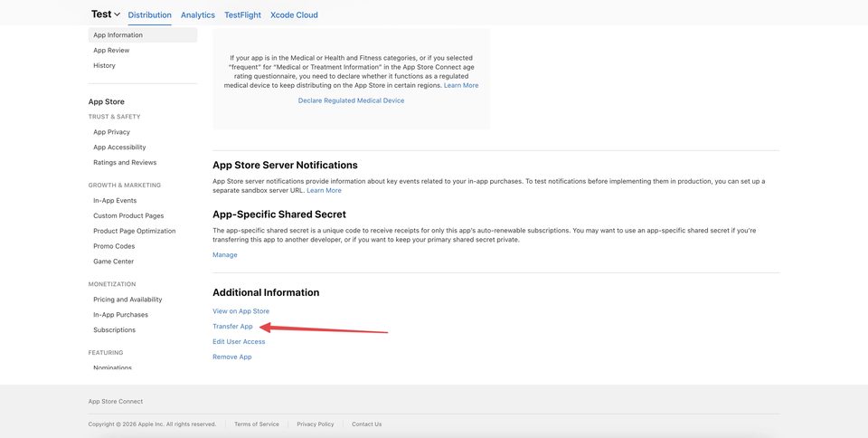This screenshot has width=868, height=438.
Task: Open In-App Purchases in the sidebar
Action: [120, 315]
